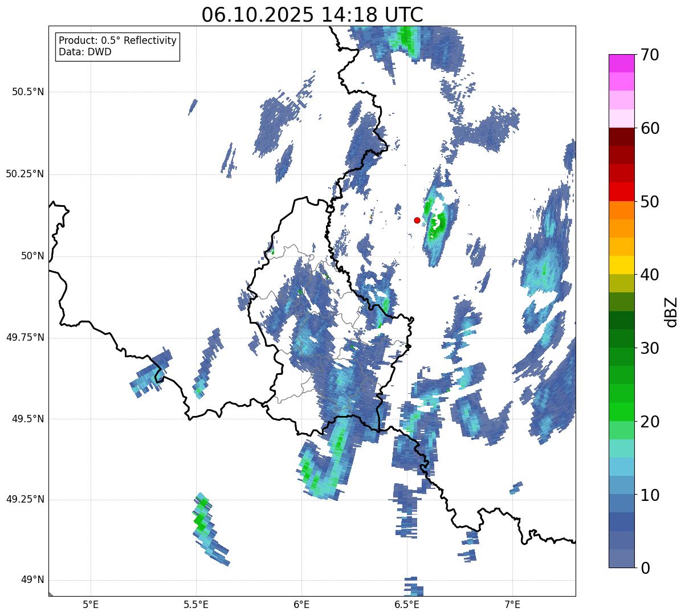This screenshot has width=685, height=616.
Task: Click the latitude label 49.25°N
Action: (x=25, y=499)
